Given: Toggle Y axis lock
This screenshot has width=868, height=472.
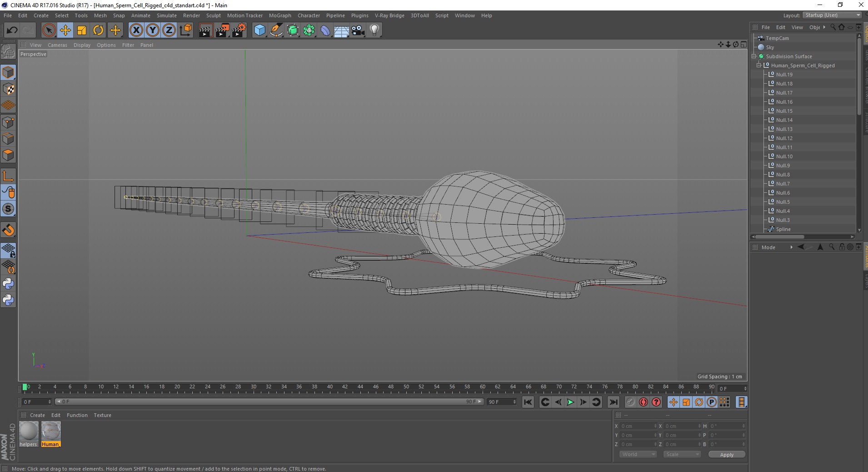Looking at the screenshot, I should click(x=153, y=30).
